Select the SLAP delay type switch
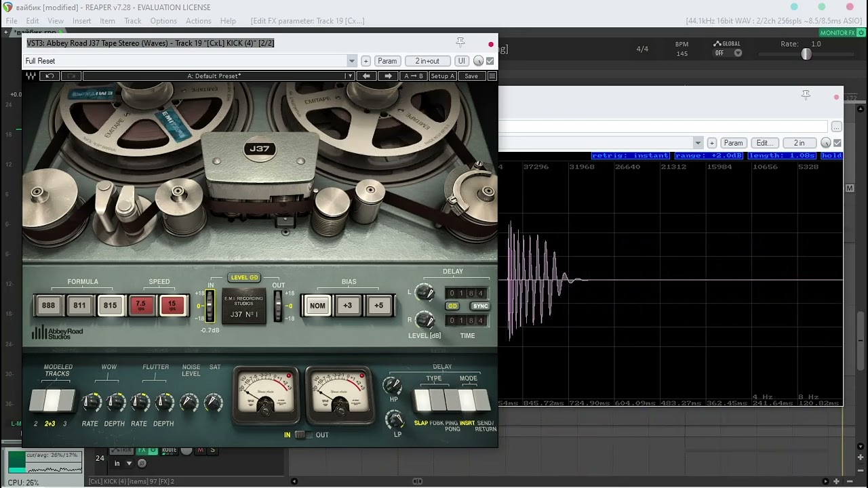Image resolution: width=868 pixels, height=488 pixels. (x=422, y=401)
